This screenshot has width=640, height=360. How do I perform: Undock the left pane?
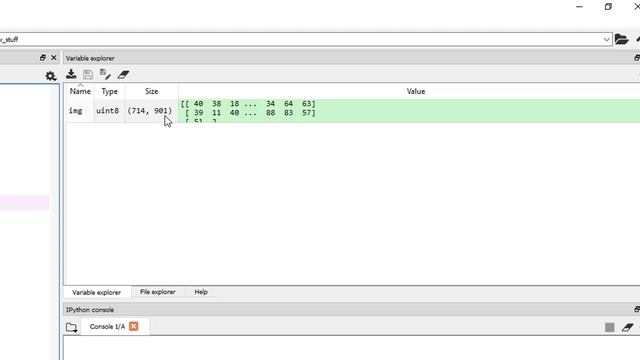(x=42, y=58)
